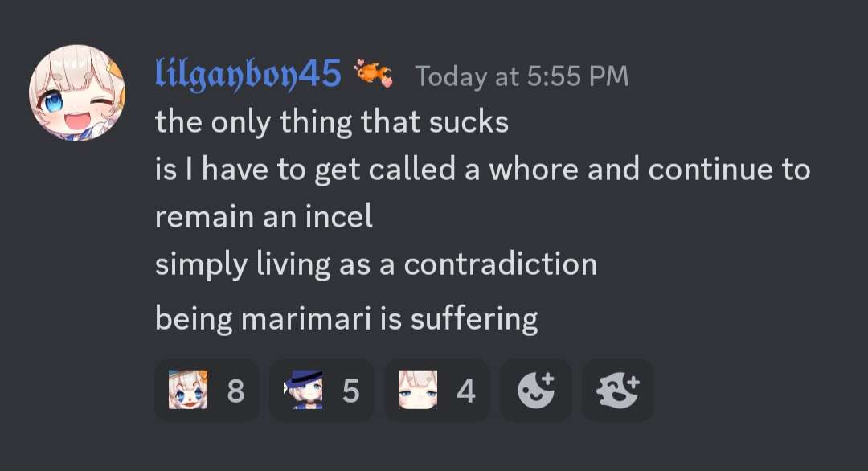Click the line 'simply living as a contradiction'
This screenshot has width=868, height=471.
(x=376, y=264)
